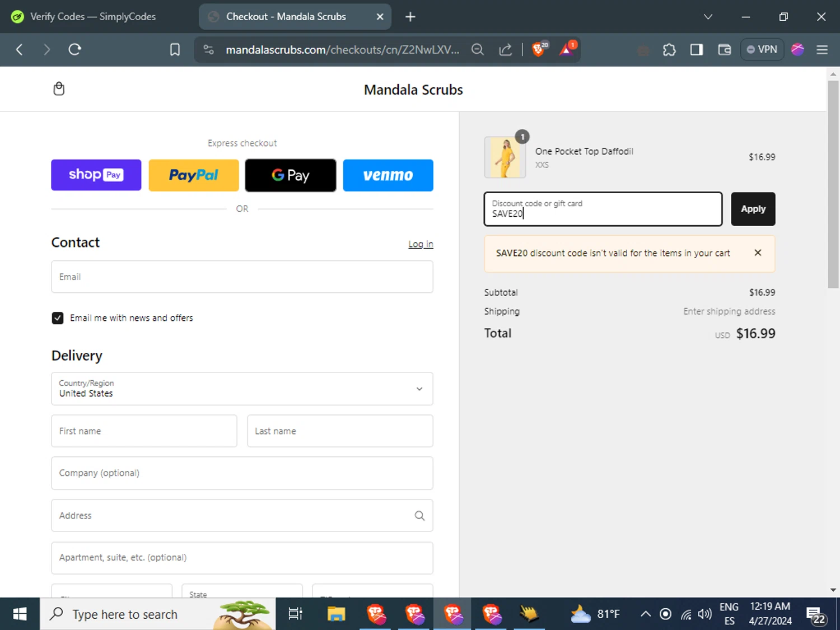The width and height of the screenshot is (840, 630).
Task: Open the tab search dropdown arrow
Action: point(708,17)
